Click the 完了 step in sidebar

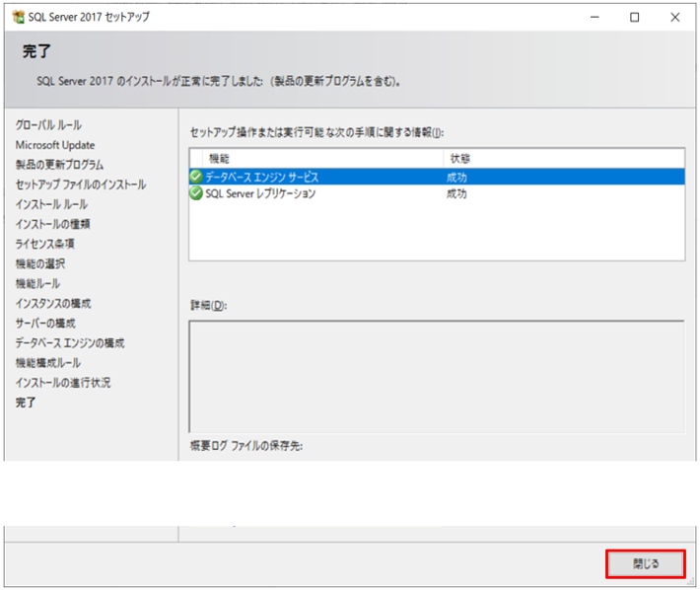point(26,403)
